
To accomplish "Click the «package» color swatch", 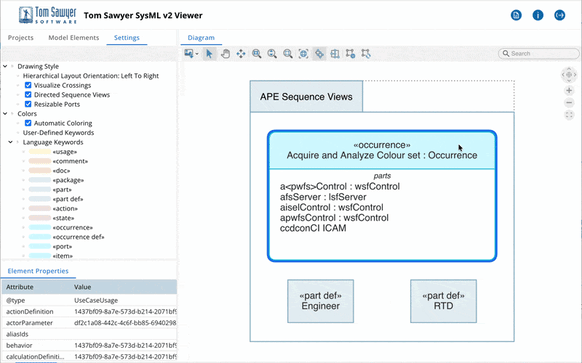I will click(40, 180).
